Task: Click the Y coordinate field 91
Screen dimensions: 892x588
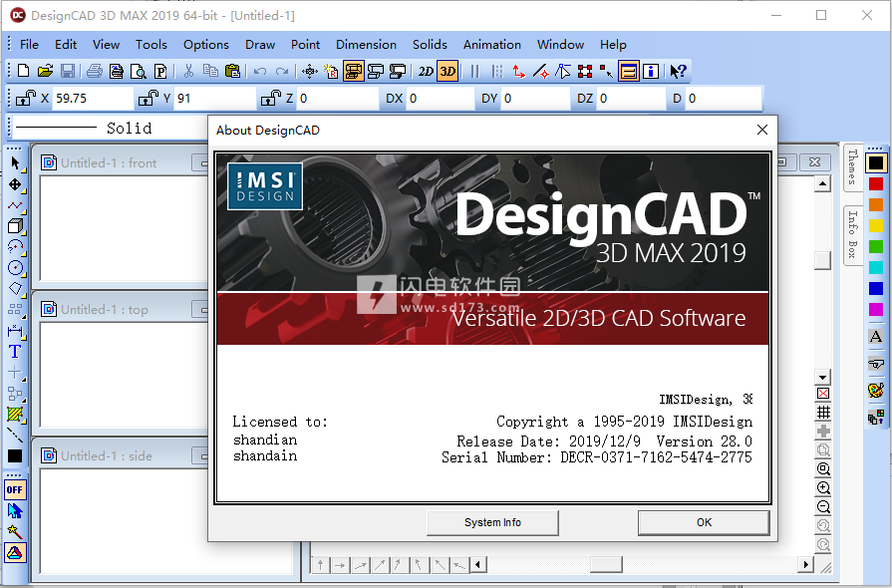Action: [215, 99]
